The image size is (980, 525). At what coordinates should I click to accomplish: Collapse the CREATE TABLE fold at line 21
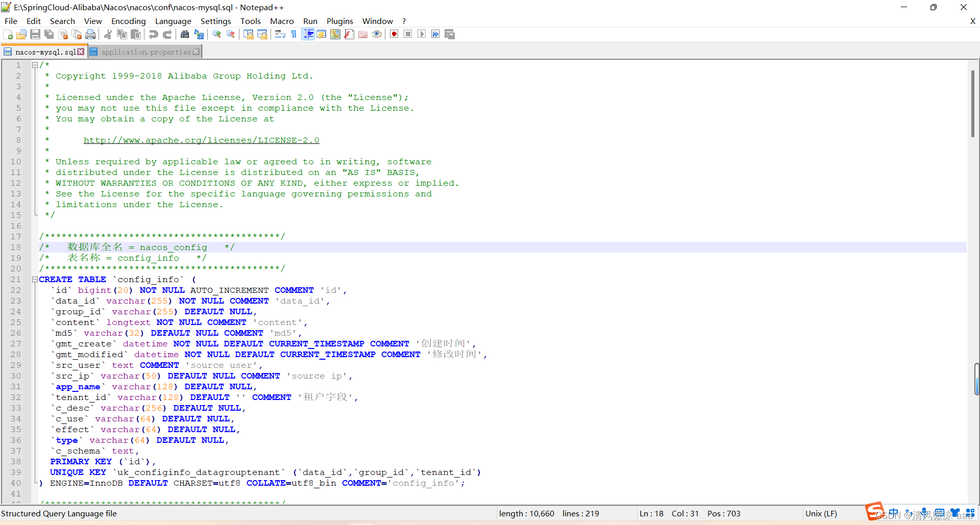click(x=35, y=280)
